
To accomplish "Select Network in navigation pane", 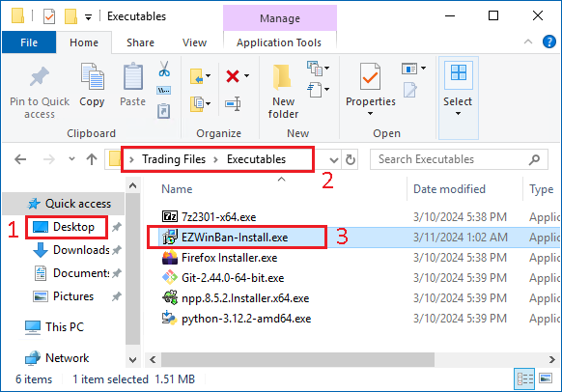I will point(57,358).
